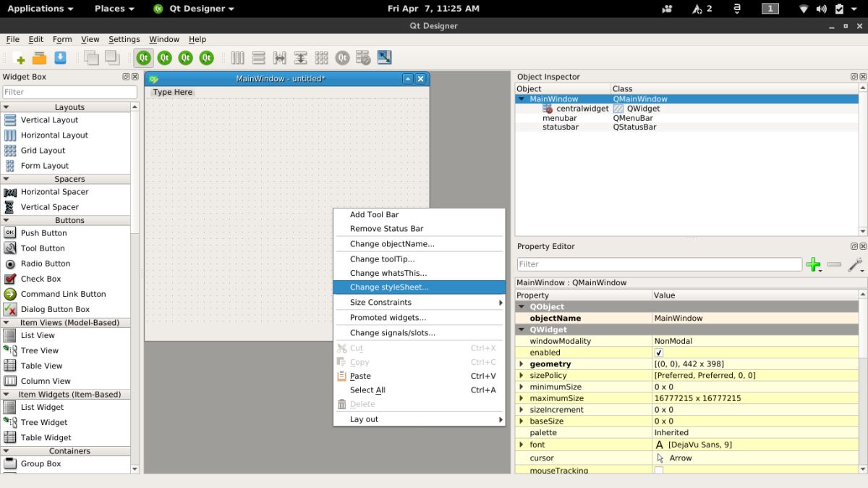Click Lay Out in a Grid icon
This screenshot has height=488, width=868.
pos(321,58)
